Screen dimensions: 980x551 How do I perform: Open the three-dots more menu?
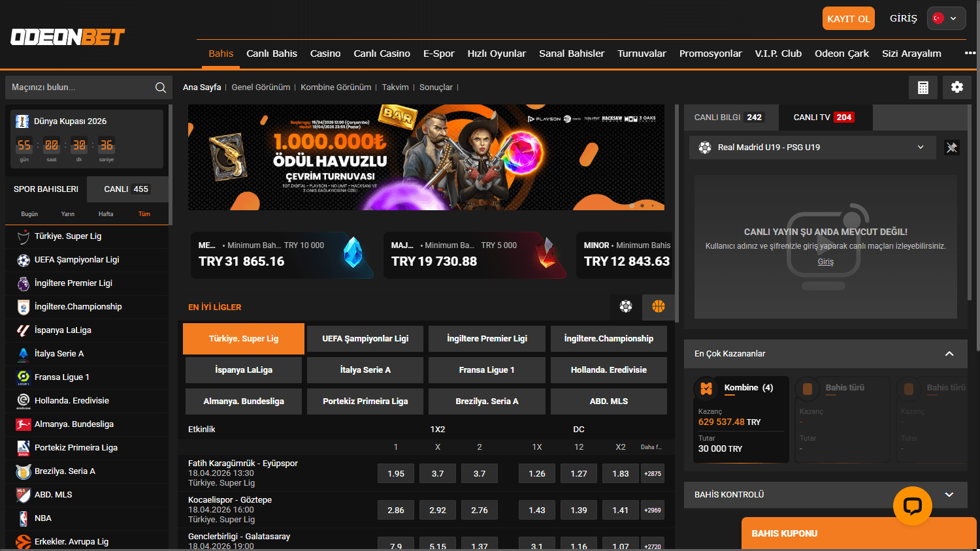pos(970,54)
